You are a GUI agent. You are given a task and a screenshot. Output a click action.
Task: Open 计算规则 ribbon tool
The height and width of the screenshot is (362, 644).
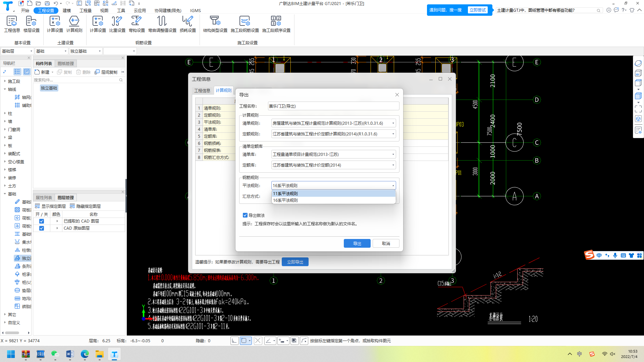coord(74,24)
